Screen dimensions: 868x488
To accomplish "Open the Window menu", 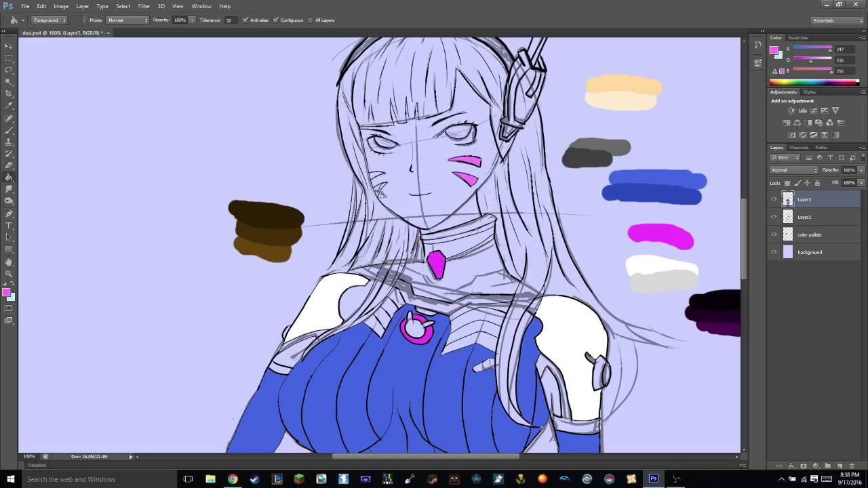I will 201,6.
